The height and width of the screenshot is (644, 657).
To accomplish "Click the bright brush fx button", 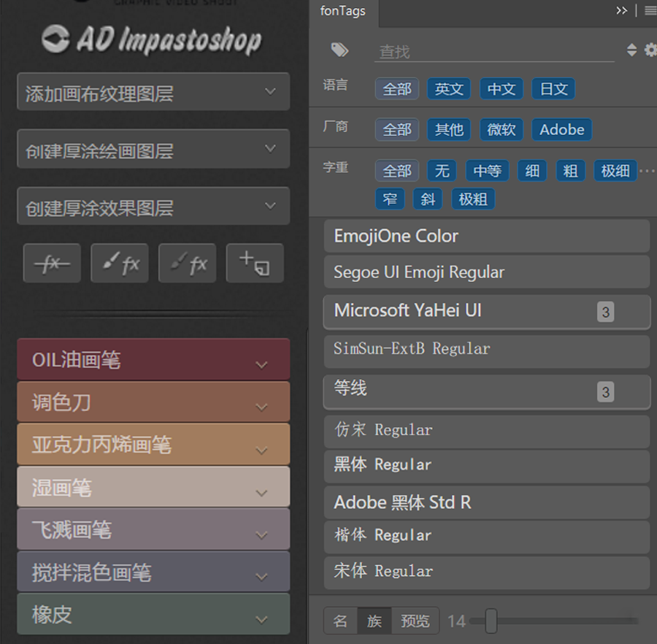I will (120, 263).
